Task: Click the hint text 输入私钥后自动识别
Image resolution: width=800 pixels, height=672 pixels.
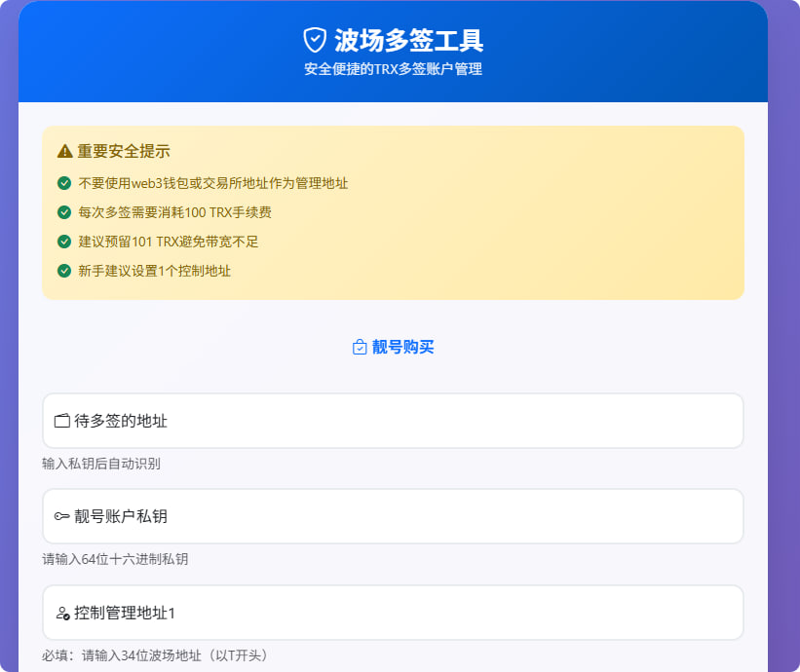Action: click(x=100, y=465)
